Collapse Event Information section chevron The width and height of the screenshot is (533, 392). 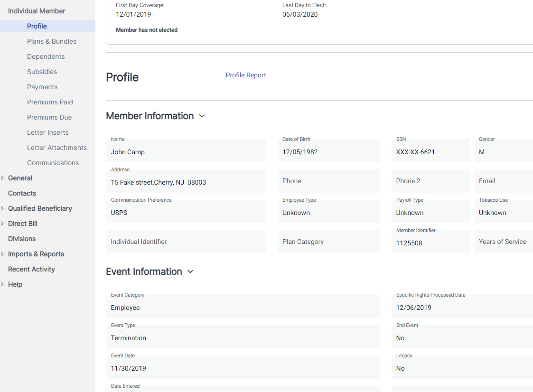190,271
